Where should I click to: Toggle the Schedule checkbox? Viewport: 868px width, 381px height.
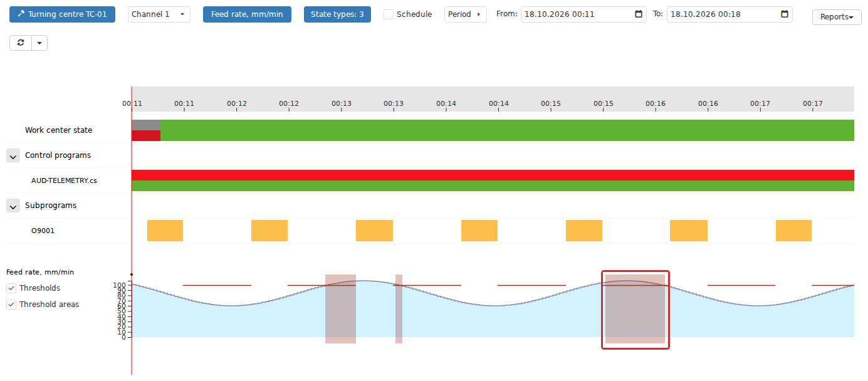pyautogui.click(x=389, y=14)
